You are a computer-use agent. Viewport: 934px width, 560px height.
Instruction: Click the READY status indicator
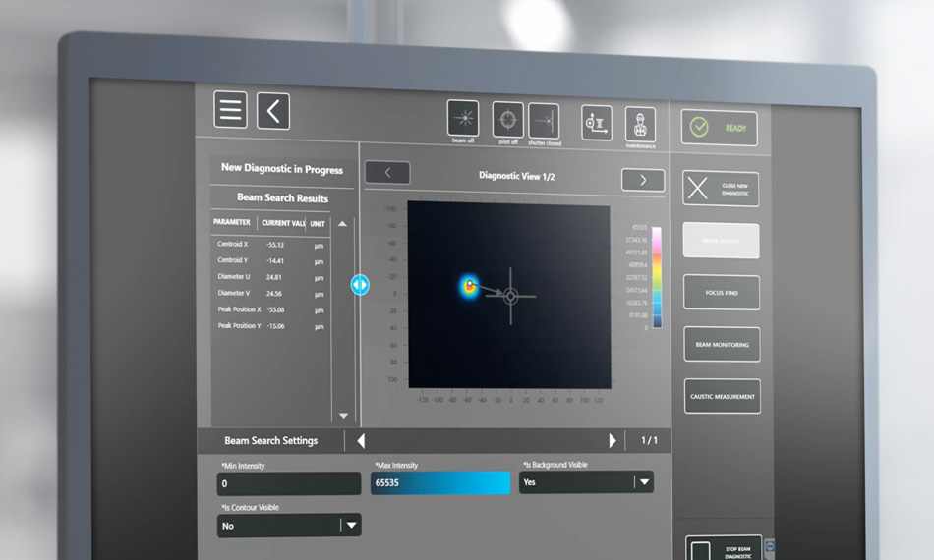(x=720, y=128)
